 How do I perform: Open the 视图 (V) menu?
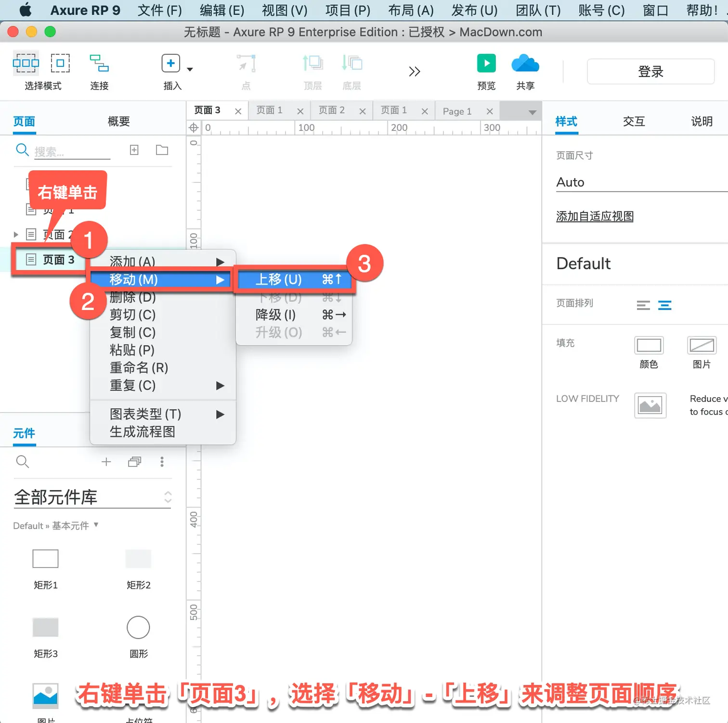[x=285, y=10]
